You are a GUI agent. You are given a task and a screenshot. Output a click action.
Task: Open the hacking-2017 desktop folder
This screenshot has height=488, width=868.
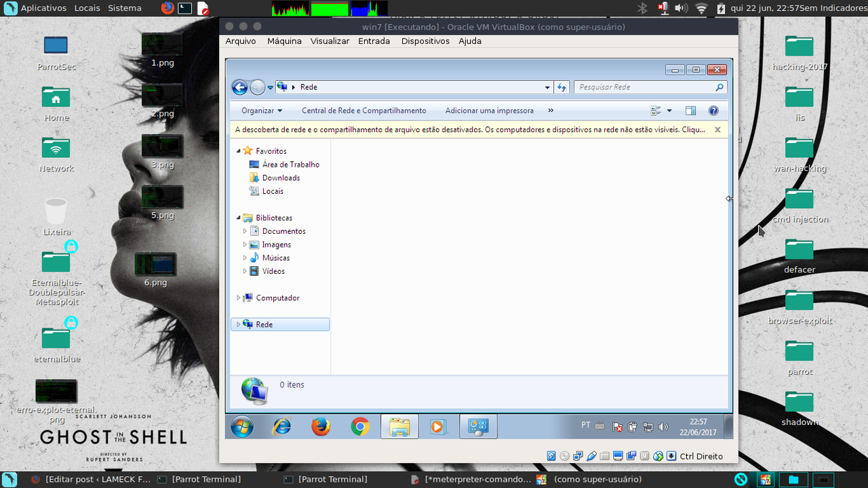coord(800,52)
